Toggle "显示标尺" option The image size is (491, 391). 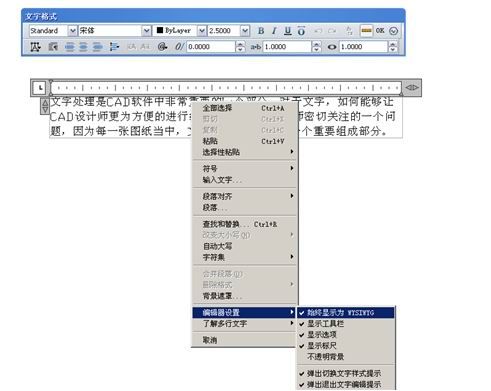(x=346, y=346)
